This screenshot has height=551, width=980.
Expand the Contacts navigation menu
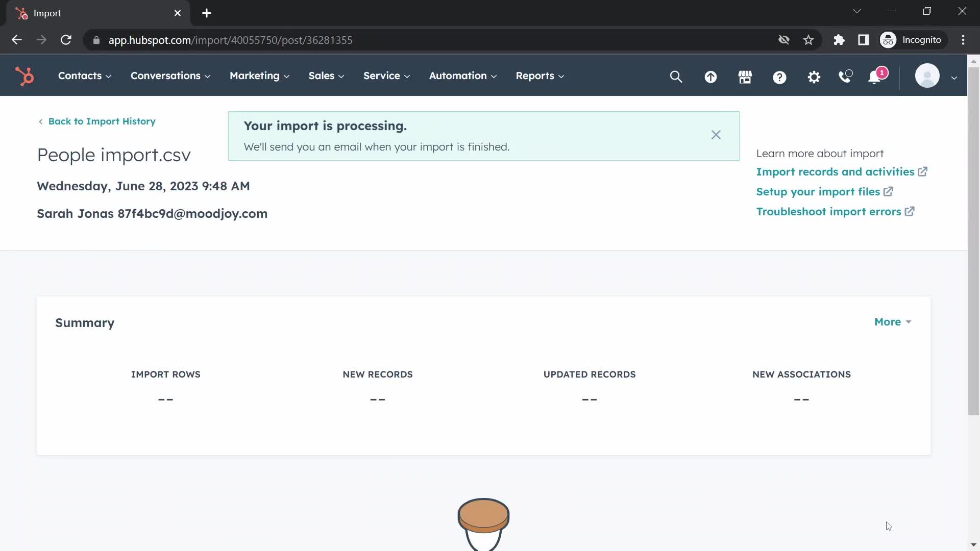[84, 76]
